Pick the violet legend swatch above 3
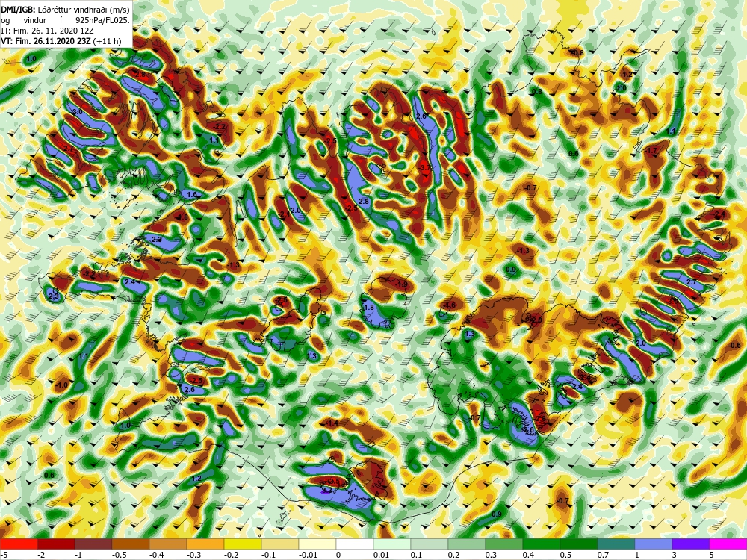 point(691,544)
